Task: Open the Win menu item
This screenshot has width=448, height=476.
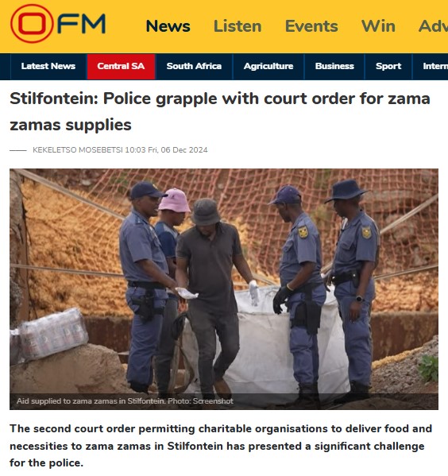Action: [378, 26]
